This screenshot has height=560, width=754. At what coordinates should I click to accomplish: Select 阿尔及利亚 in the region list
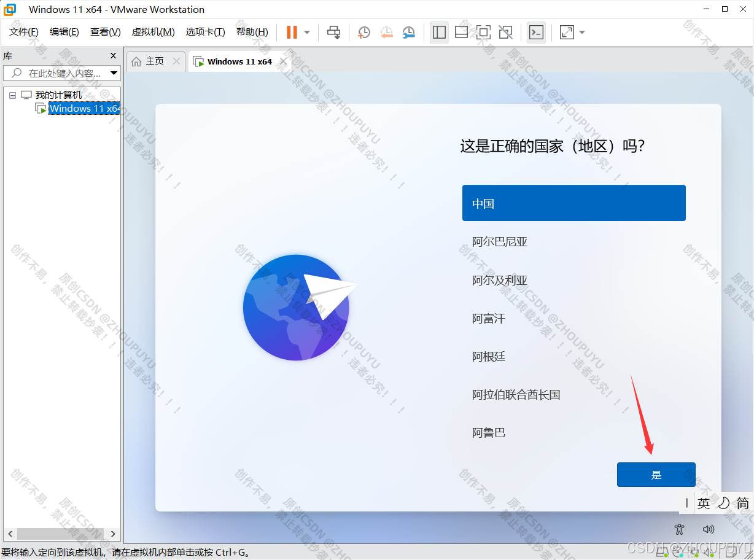point(573,280)
